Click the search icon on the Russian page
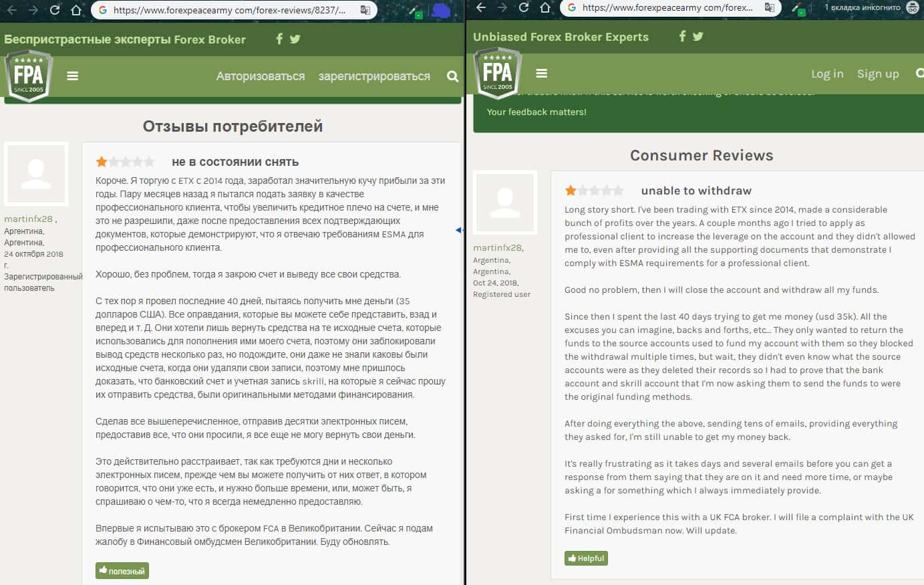Image resolution: width=924 pixels, height=585 pixels. pos(452,76)
